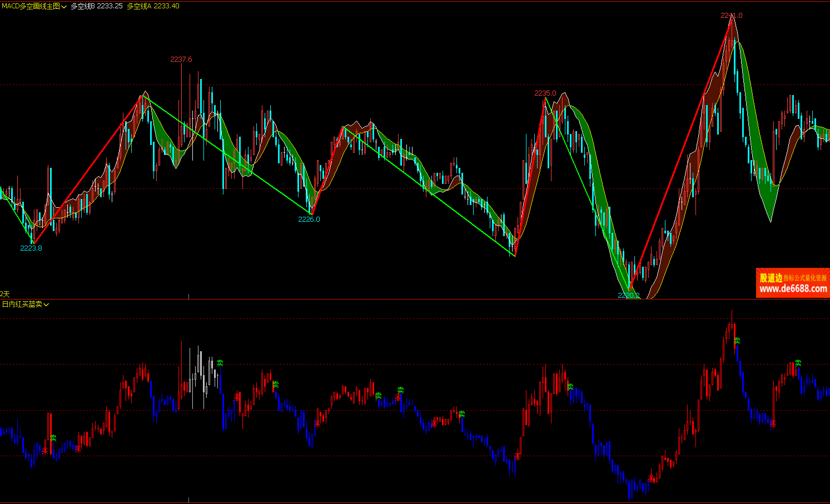
Task: Click the rightmost red 买 buy marker
Action: pyautogui.click(x=772, y=424)
